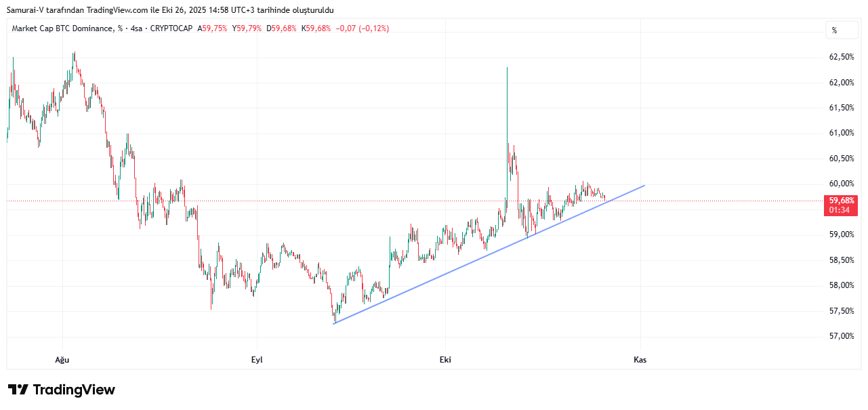Image resolution: width=868 pixels, height=410 pixels.
Task: Click the high value Y59,79% in legend
Action: pos(247,28)
